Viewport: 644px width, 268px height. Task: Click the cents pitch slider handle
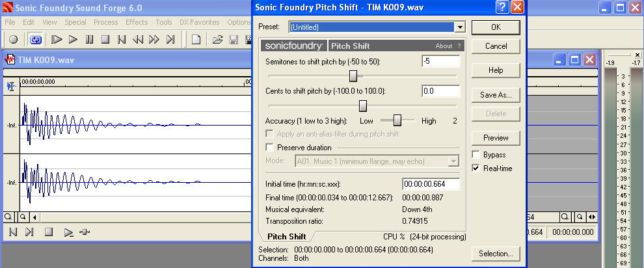pos(363,106)
